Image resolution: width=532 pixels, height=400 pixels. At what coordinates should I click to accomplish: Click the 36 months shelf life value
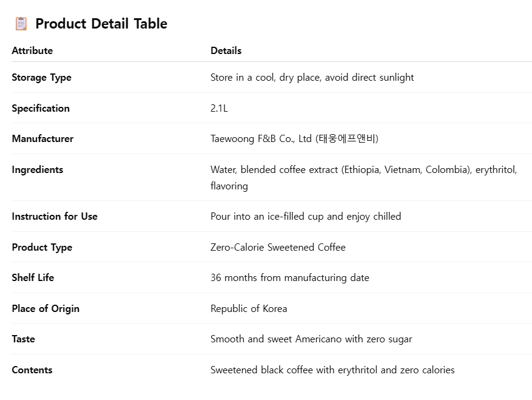(x=289, y=277)
